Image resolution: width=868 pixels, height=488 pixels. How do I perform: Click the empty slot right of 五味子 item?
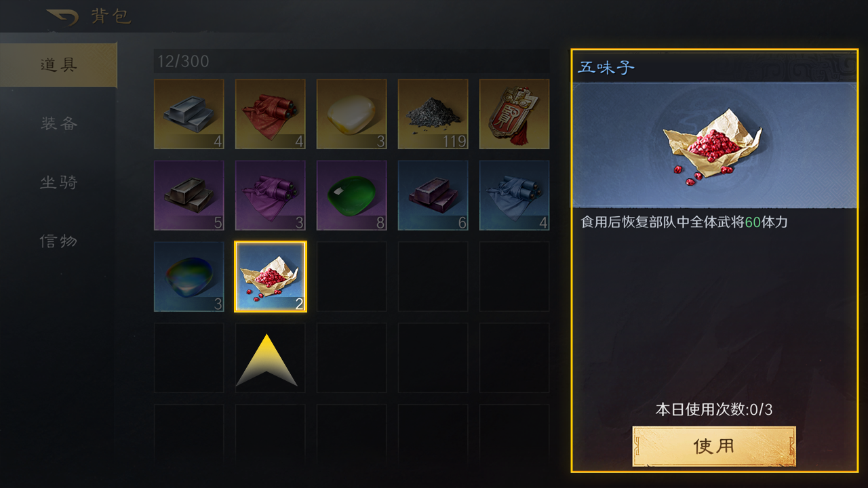point(352,277)
